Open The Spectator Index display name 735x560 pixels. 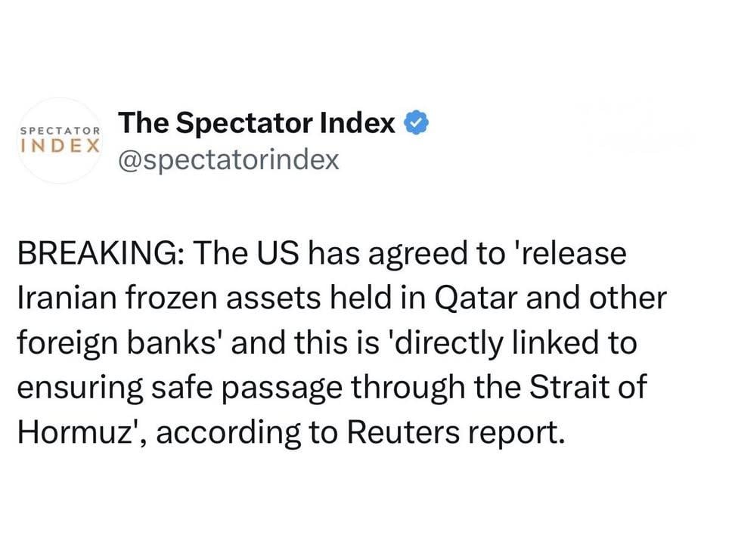click(x=257, y=123)
